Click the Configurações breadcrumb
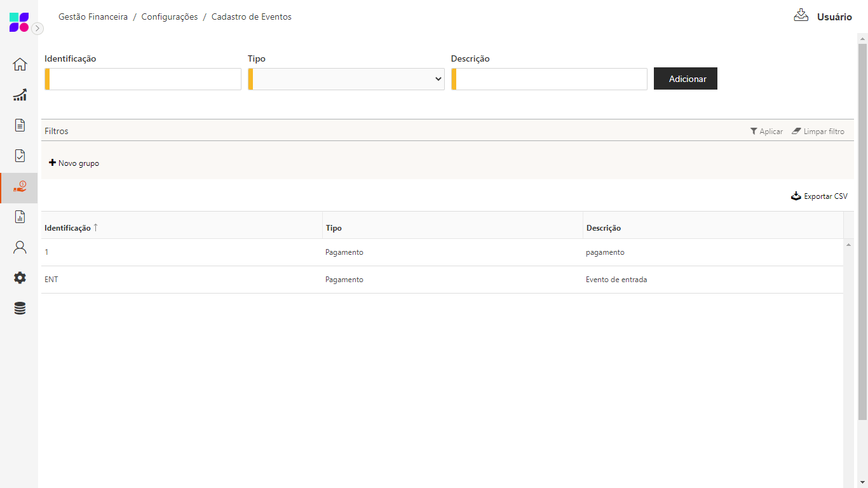 [x=170, y=17]
